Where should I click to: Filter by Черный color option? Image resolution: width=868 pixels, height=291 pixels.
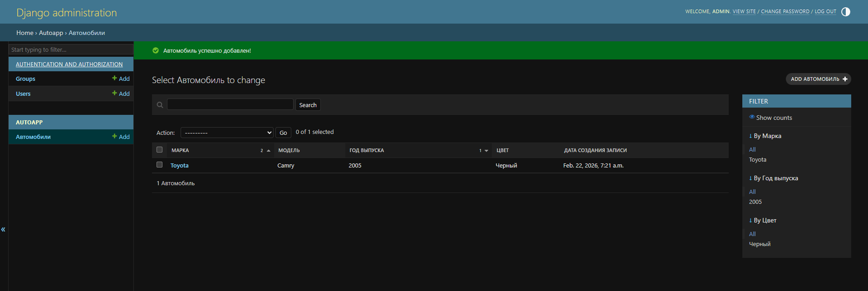click(760, 244)
